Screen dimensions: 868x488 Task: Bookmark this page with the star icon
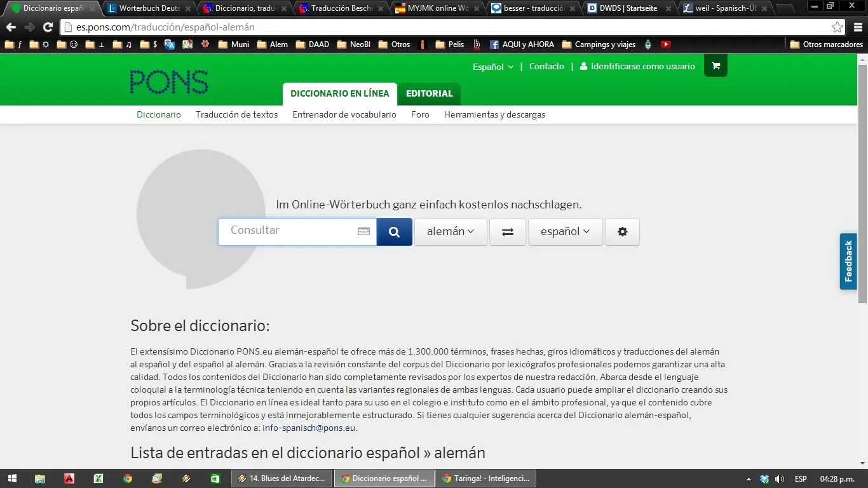[x=837, y=27]
